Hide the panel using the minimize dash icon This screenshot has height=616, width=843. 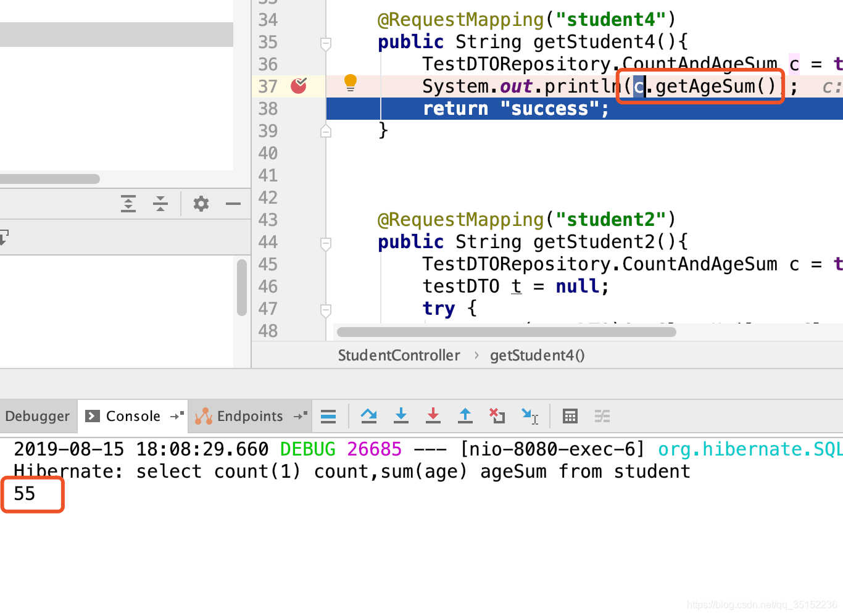point(233,204)
